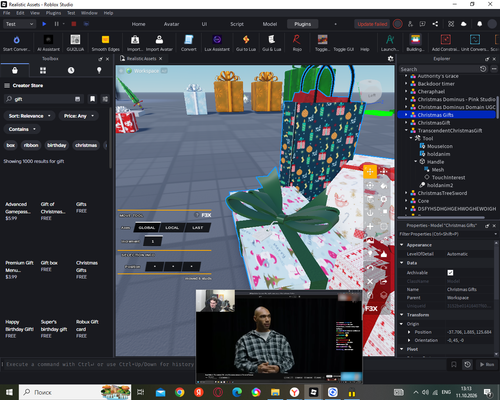Collapse the Handle node in Explorer
500x400 pixels.
point(416,162)
